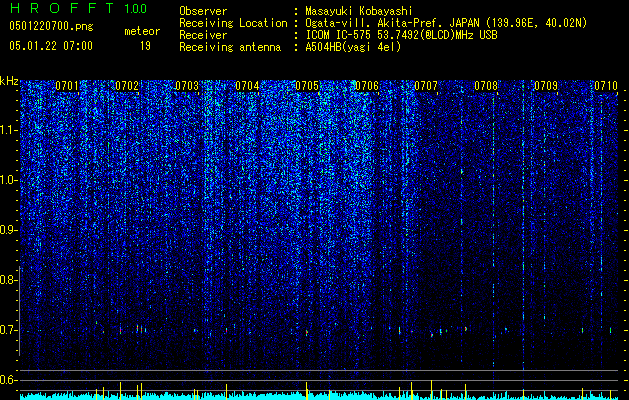
Task: Click the 0706 time marker
Action: 367,86
